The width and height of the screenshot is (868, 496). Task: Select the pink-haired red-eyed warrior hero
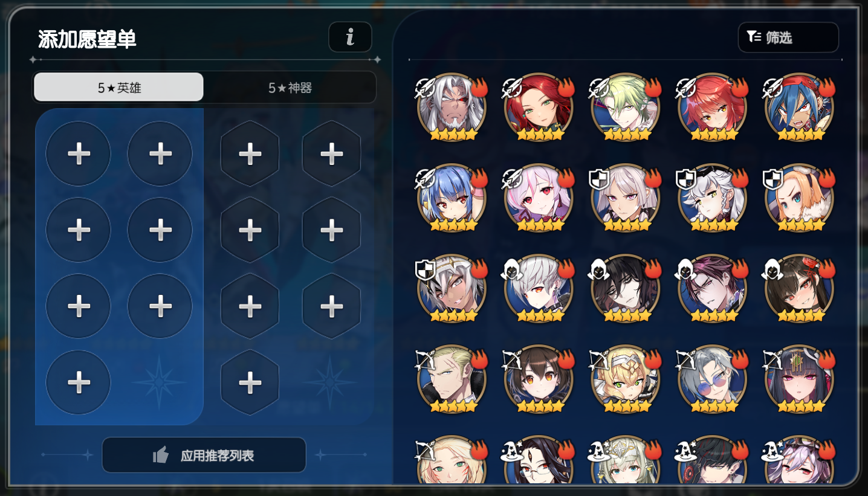[x=539, y=198]
